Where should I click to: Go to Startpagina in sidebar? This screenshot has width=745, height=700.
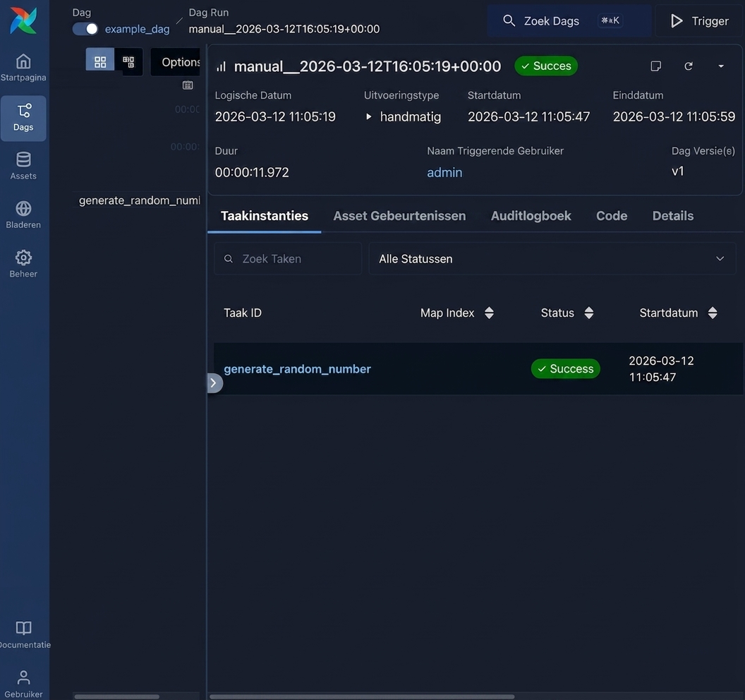point(23,68)
